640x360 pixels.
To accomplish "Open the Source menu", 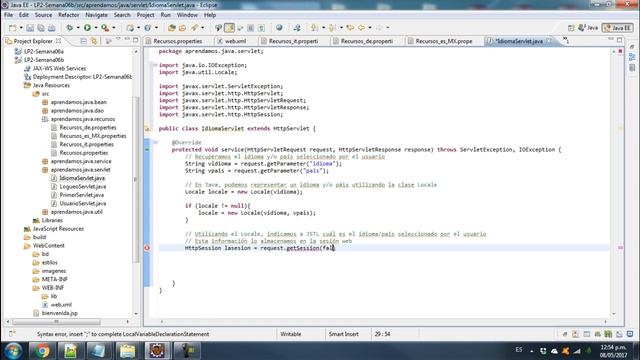I will click(43, 15).
